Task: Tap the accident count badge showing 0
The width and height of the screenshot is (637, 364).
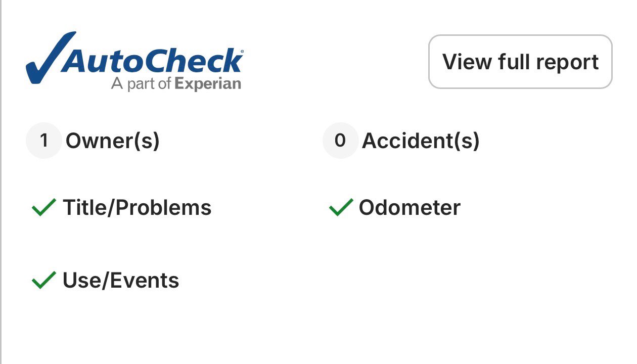Action: click(x=340, y=141)
